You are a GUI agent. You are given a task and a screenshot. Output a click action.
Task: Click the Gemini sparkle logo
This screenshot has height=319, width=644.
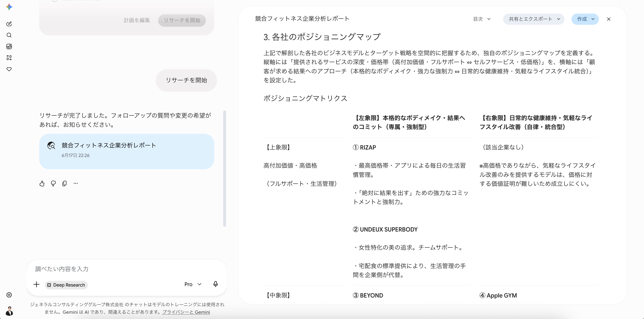pos(9,7)
